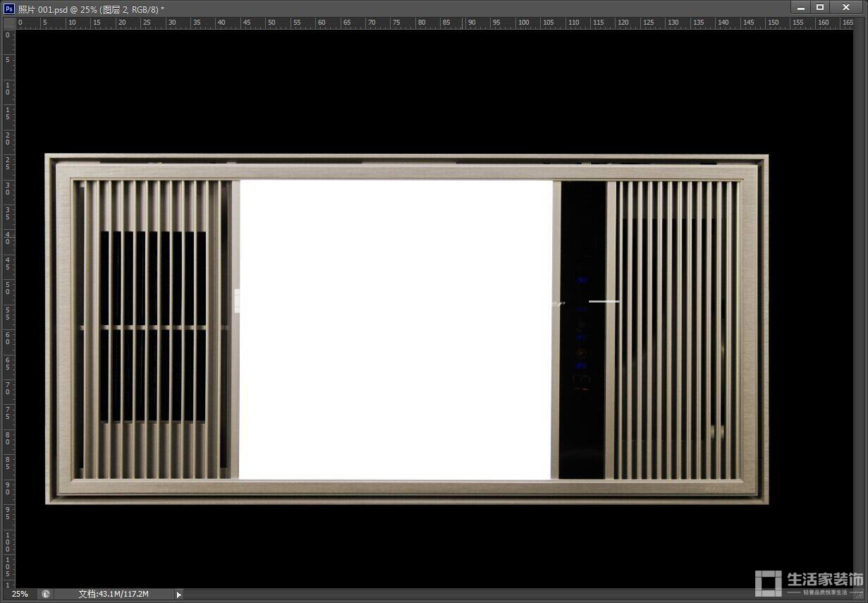868x603 pixels.
Task: Close the 照片 001.psd document window
Action: [x=847, y=8]
